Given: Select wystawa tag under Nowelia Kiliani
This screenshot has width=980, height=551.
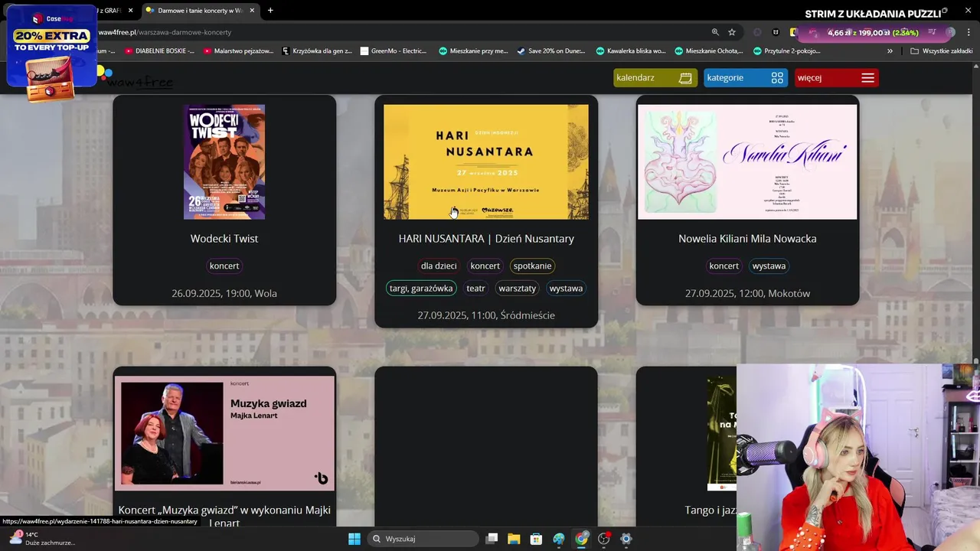Looking at the screenshot, I should tap(769, 266).
